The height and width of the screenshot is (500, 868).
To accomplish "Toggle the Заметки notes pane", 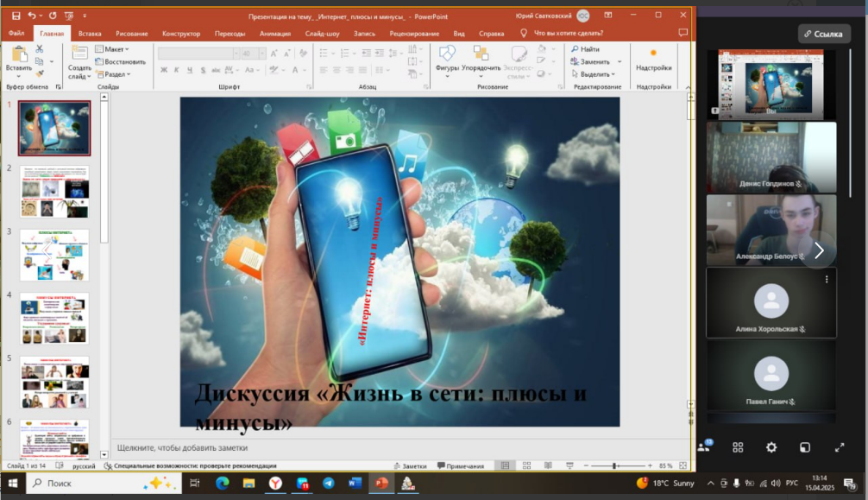I will tap(410, 466).
